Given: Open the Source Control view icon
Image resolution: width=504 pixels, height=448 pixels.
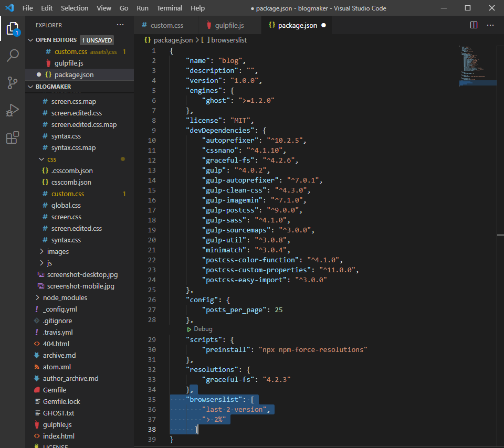Looking at the screenshot, I should tap(13, 83).
